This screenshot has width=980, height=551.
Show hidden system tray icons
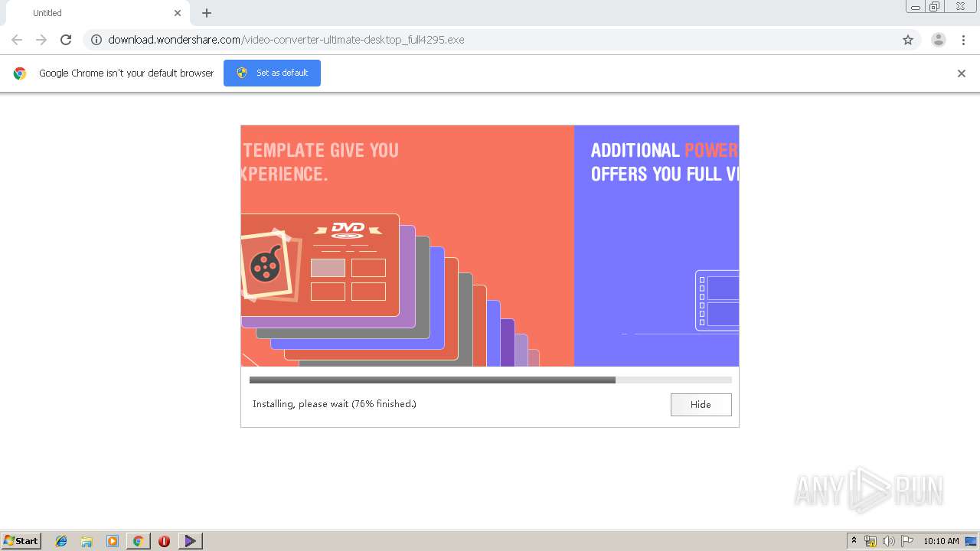854,541
